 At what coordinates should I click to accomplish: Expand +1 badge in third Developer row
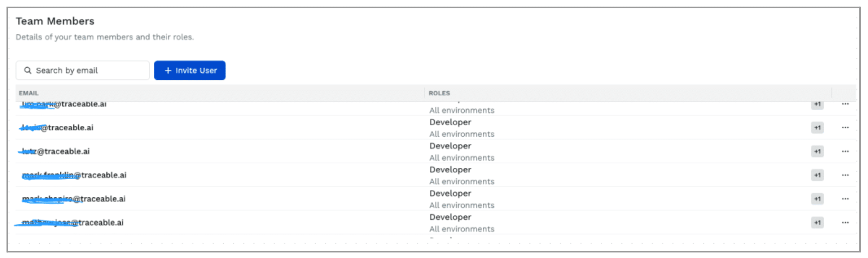(817, 175)
